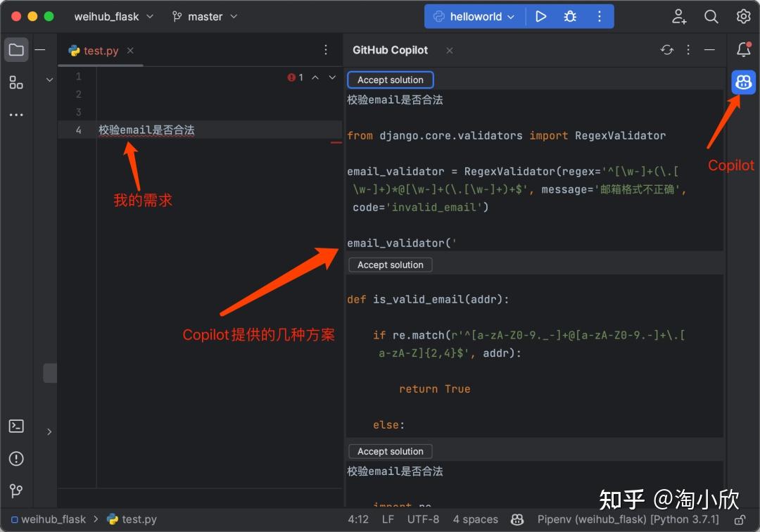This screenshot has width=760, height=532.
Task: Click the 'def is_valid_email(addr):' line
Action: [428, 300]
